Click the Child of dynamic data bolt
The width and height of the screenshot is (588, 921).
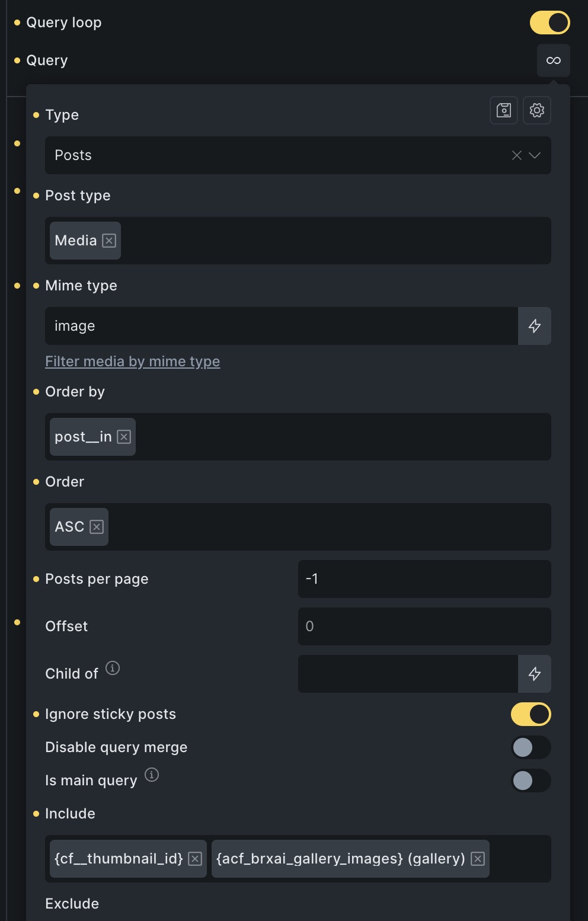(535, 674)
